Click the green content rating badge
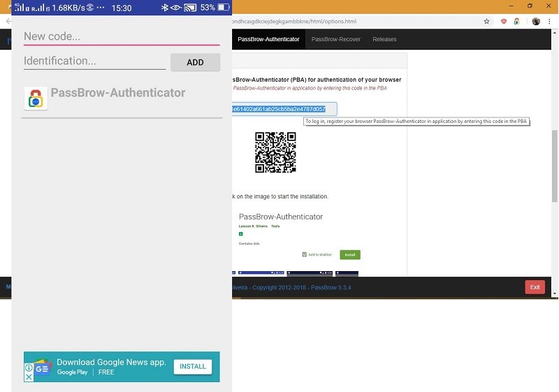Viewport: 559px width, 392px height. click(240, 234)
